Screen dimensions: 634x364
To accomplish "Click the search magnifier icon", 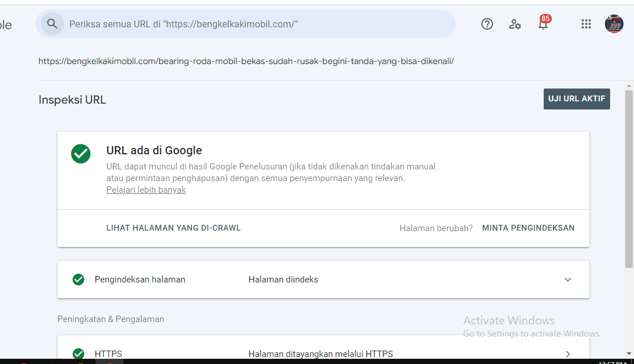I will tap(52, 24).
